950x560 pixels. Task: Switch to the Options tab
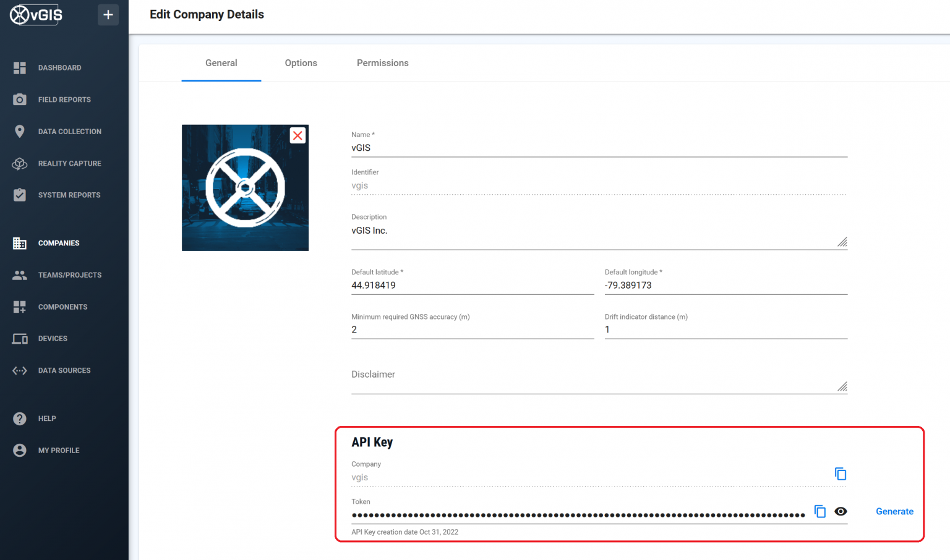click(x=301, y=62)
